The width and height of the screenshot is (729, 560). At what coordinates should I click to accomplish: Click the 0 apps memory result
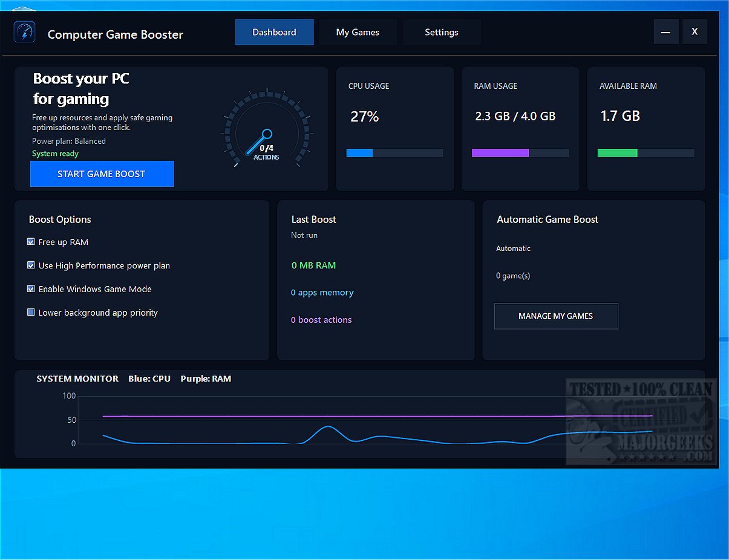point(322,293)
